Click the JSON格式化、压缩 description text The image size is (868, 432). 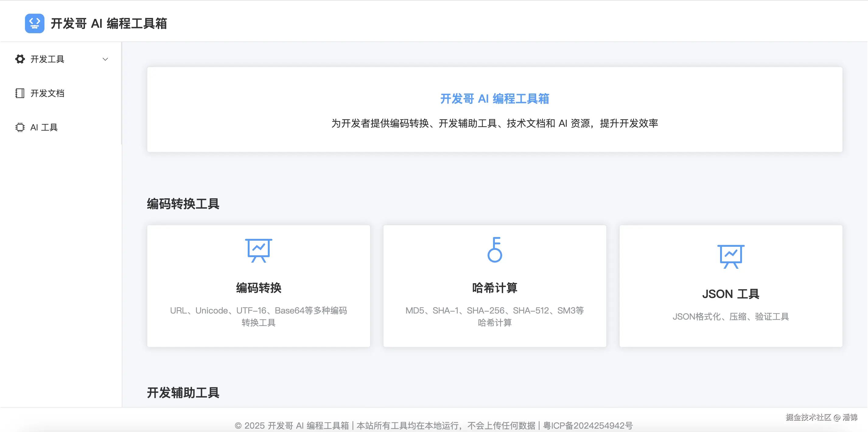[x=730, y=316]
